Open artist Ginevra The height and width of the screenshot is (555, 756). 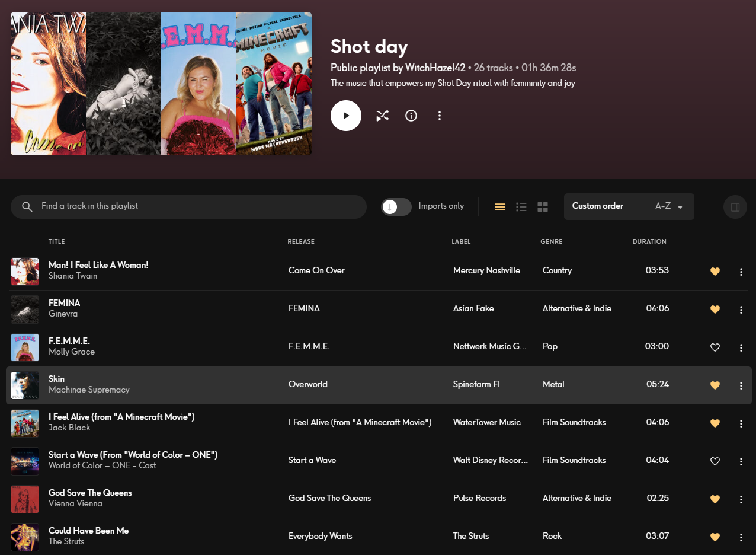(x=63, y=314)
